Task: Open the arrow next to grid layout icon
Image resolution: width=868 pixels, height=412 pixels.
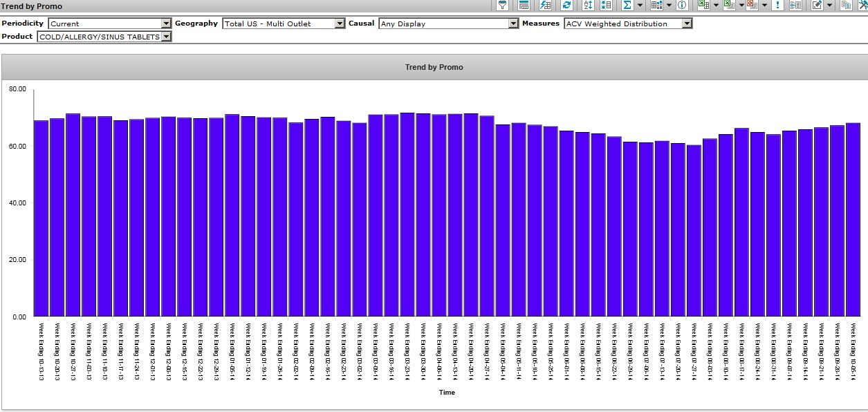Action: click(x=669, y=6)
